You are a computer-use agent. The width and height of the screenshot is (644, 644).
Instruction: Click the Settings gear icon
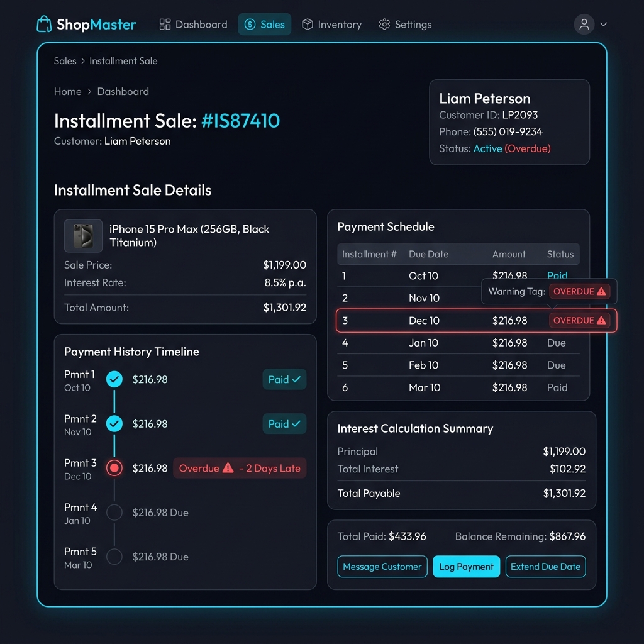pos(384,25)
